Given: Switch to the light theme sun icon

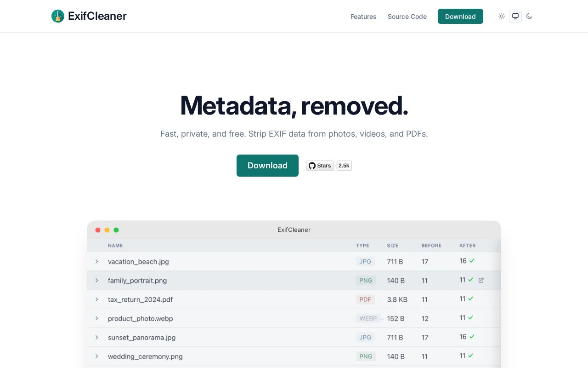Looking at the screenshot, I should (502, 16).
